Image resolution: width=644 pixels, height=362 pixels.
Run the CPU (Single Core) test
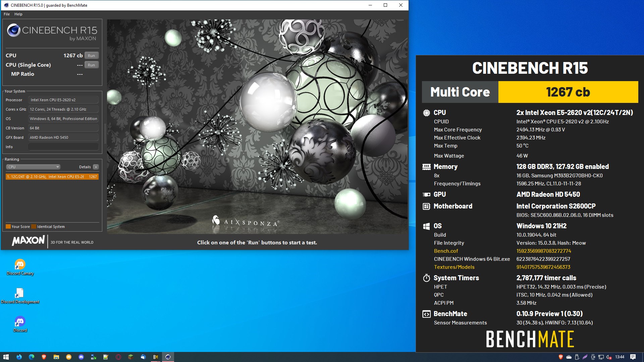pos(91,65)
